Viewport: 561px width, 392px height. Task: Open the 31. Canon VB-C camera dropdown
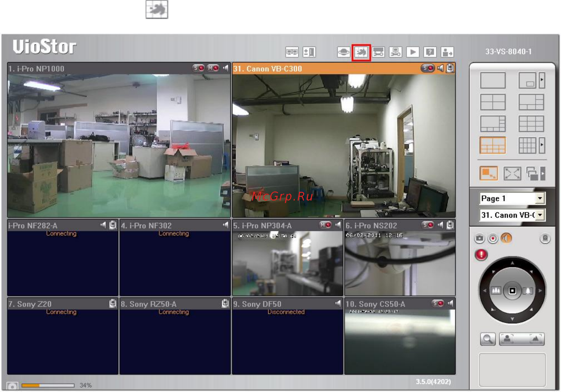[x=512, y=215]
